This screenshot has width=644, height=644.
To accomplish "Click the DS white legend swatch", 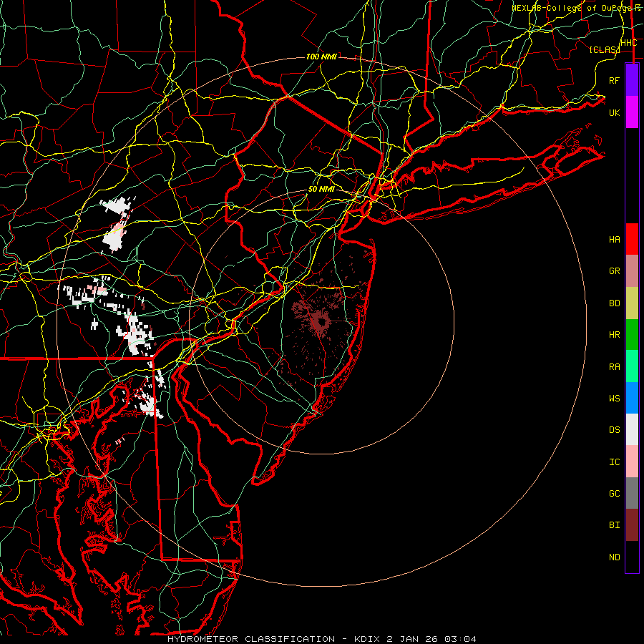I will 632,429.
